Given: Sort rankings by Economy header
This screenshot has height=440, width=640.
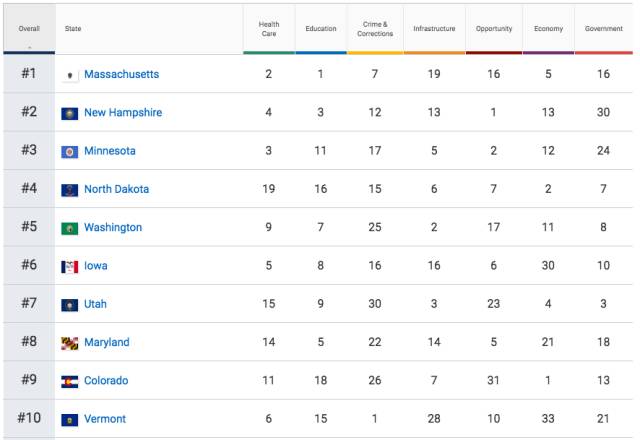Looking at the screenshot, I should [x=549, y=29].
